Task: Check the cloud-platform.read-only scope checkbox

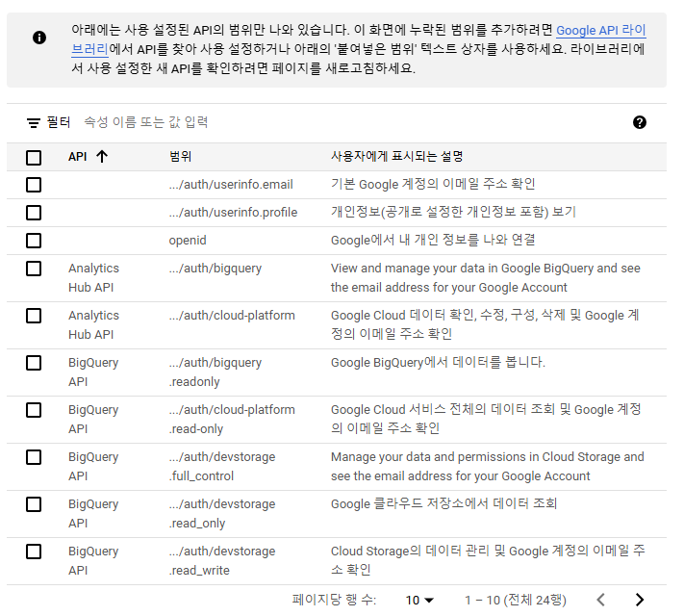Action: point(34,410)
